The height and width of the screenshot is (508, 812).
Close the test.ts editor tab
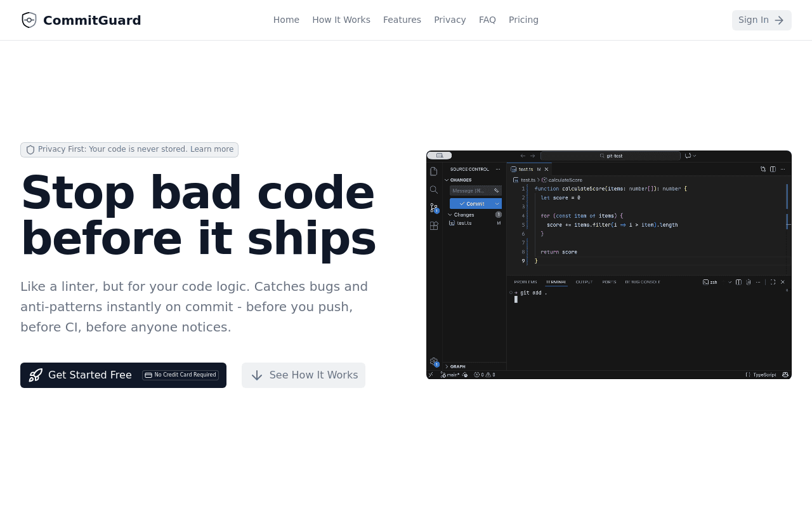(547, 169)
